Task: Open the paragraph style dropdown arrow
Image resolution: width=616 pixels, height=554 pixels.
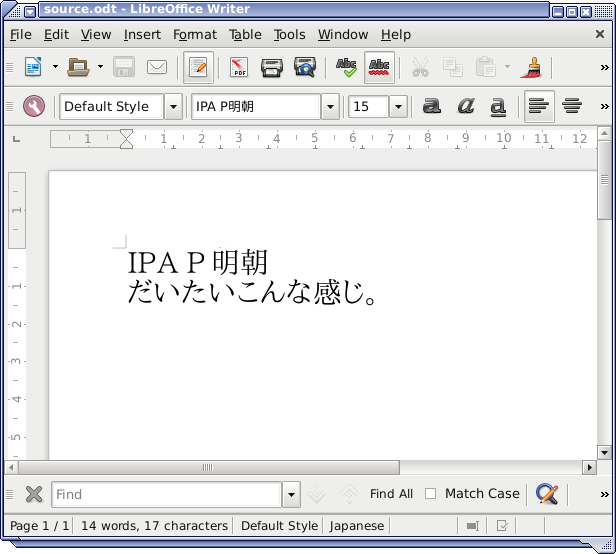Action: (173, 106)
